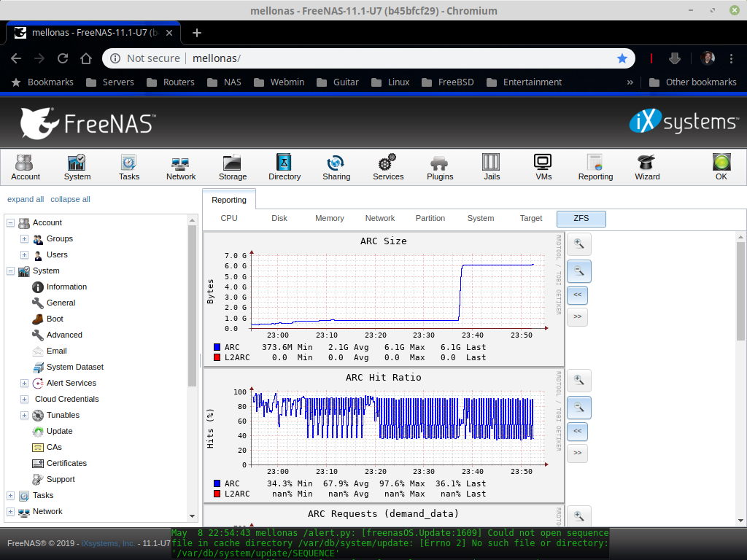Expand the Tasks tree node

click(10, 495)
